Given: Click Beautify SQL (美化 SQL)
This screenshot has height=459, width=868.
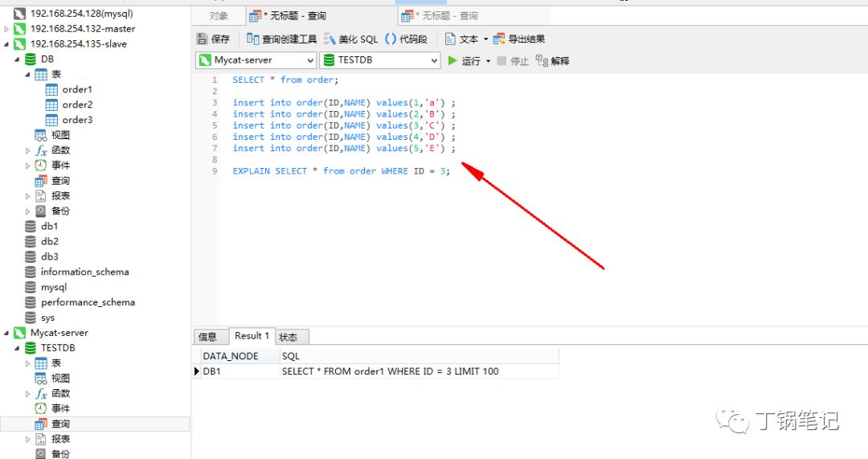Looking at the screenshot, I should (350, 39).
